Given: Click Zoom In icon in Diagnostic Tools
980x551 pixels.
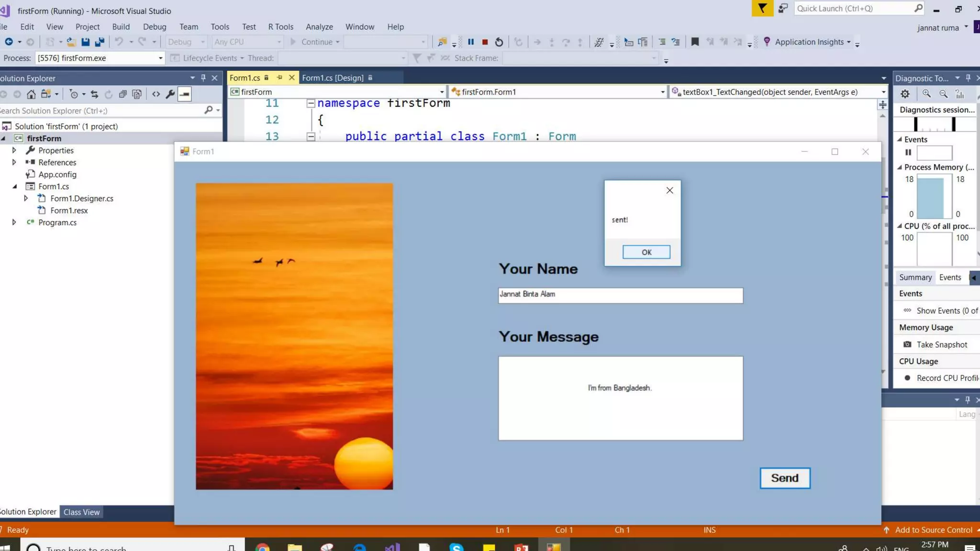Looking at the screenshot, I should pyautogui.click(x=927, y=94).
